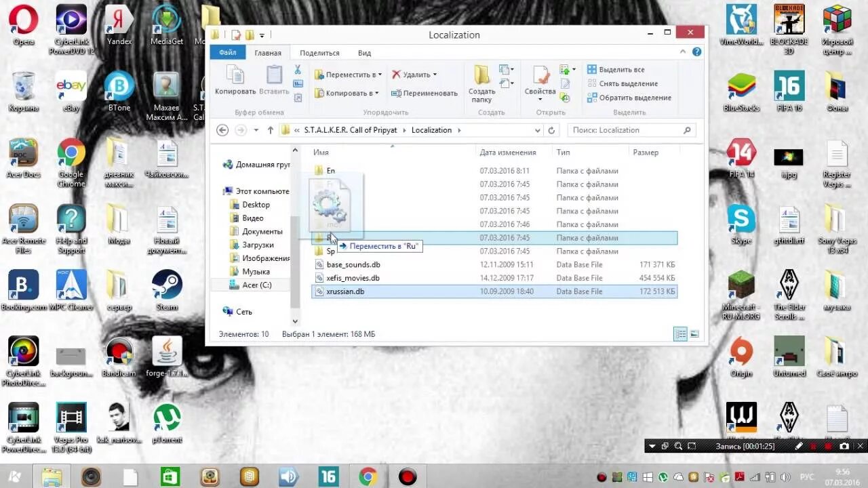Open the Steam desktop shortcut
This screenshot has height=488, width=868.
click(167, 290)
